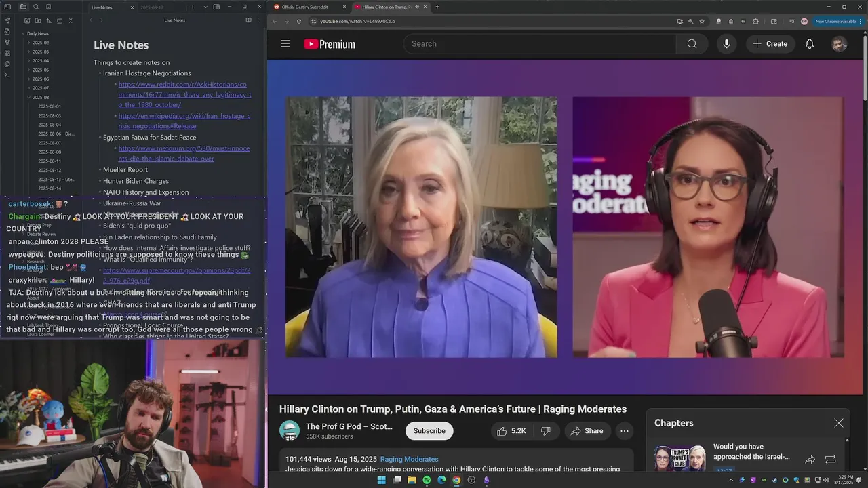Add a new tab in Obsidian

point(193,7)
